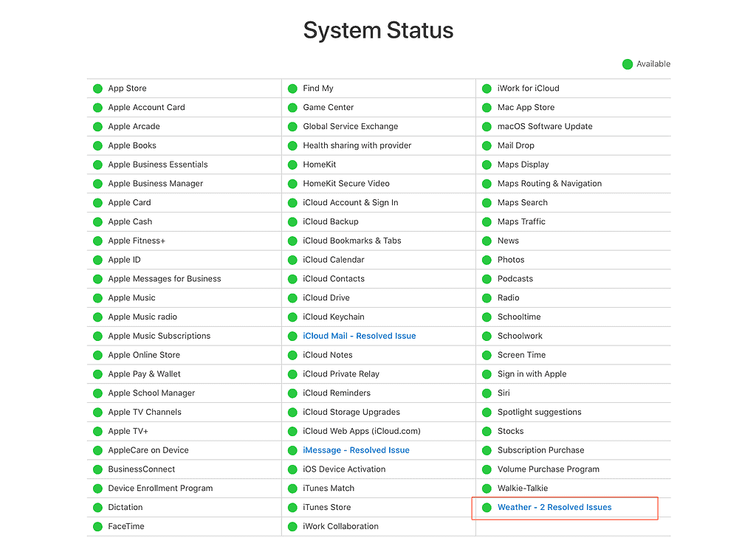Click the green status icon for iCloud Drive
The image size is (756, 538).
coord(292,298)
